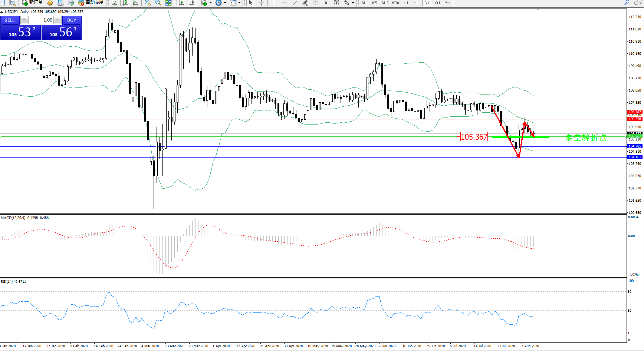Switch to the W1 timeframe
The image size is (644, 351).
coord(437,3)
